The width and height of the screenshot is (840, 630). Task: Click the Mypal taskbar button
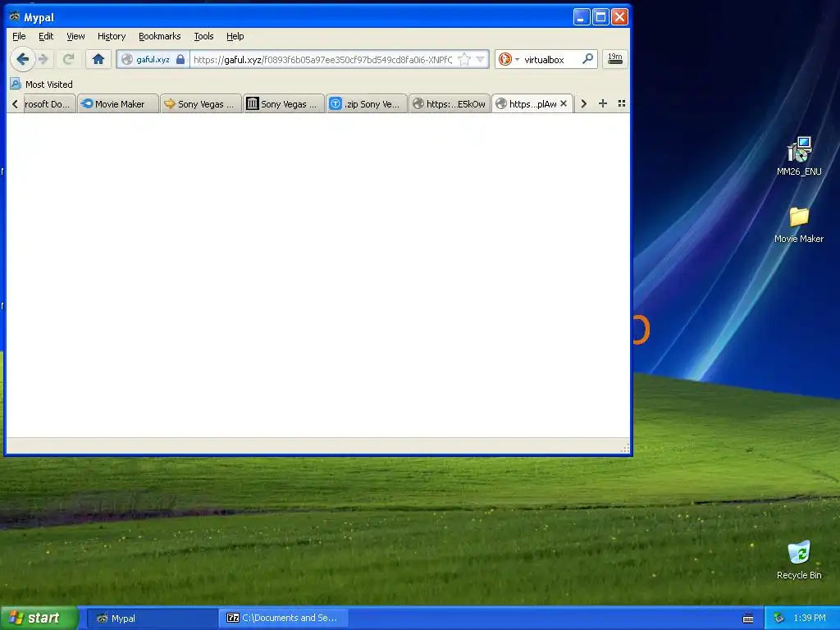coord(152,618)
